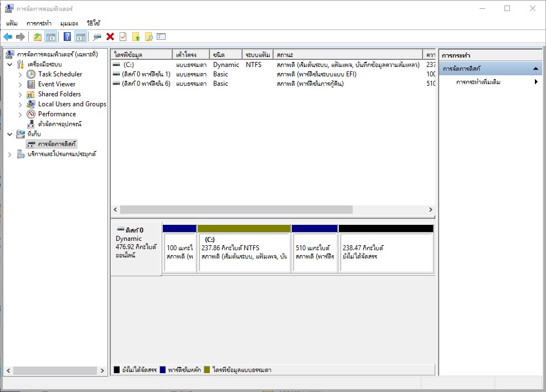Sort by เค้าโครง column header
Image resolution: width=546 pixels, height=392 pixels.
(x=191, y=55)
